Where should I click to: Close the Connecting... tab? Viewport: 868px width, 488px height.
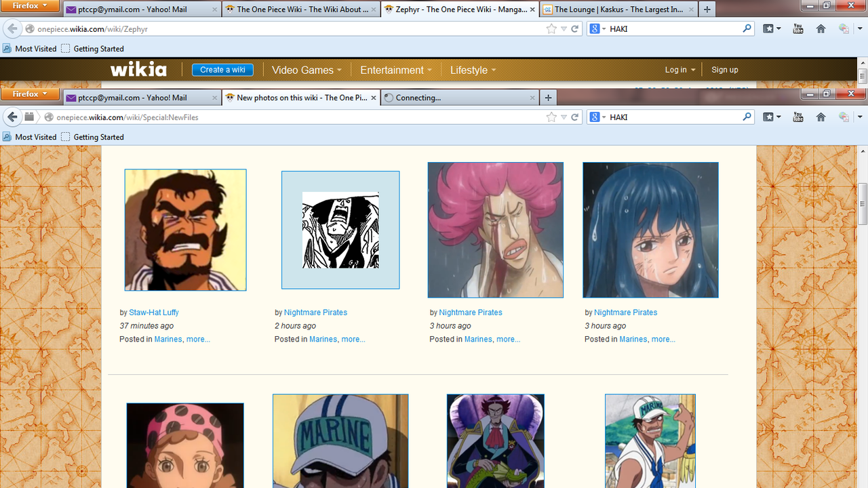tap(532, 98)
